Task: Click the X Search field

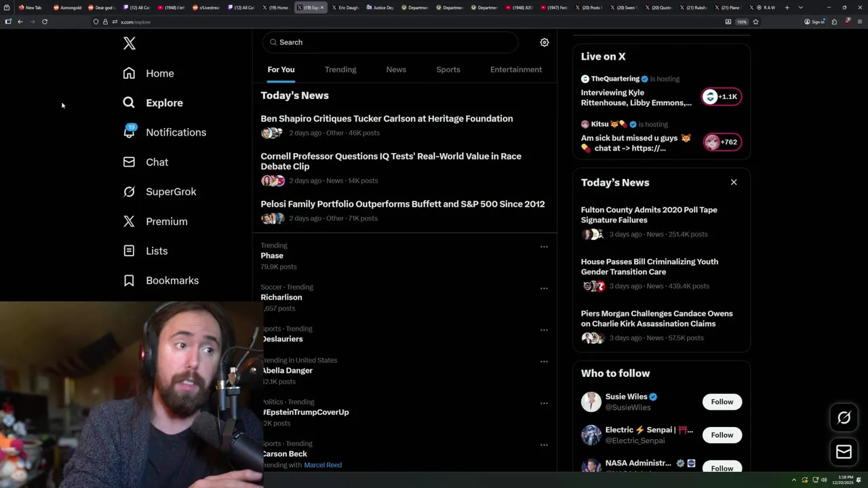Action: coord(391,42)
